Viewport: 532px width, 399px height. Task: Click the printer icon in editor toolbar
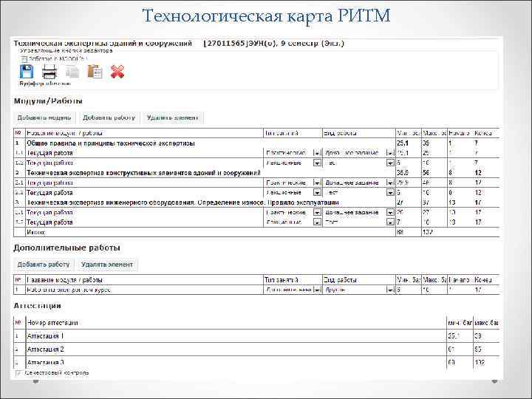(50, 72)
